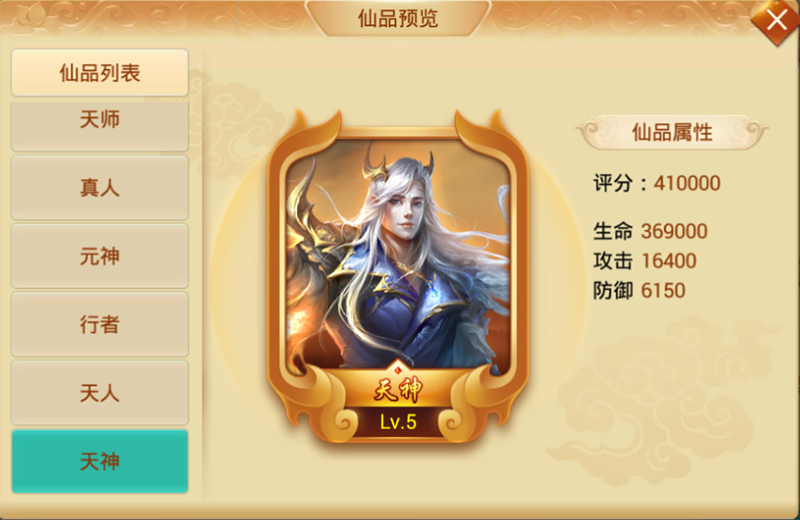Click the red diamond gem above 天神
Screen dimensions: 800x520
(x=398, y=370)
